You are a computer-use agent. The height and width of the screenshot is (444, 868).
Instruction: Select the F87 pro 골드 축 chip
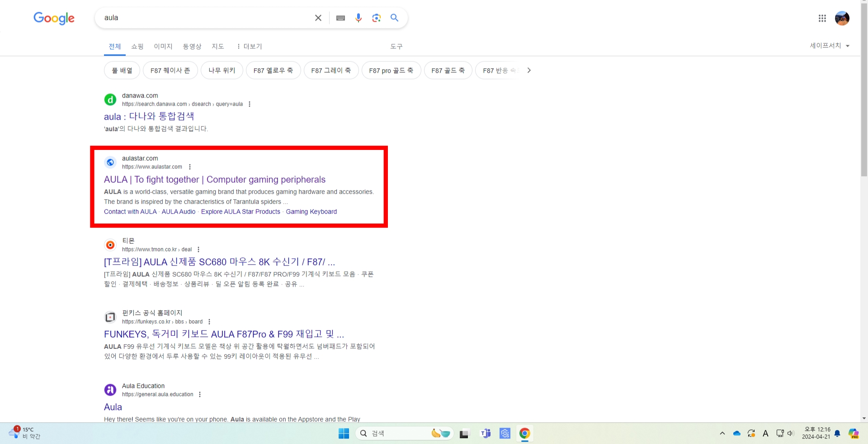tap(391, 70)
